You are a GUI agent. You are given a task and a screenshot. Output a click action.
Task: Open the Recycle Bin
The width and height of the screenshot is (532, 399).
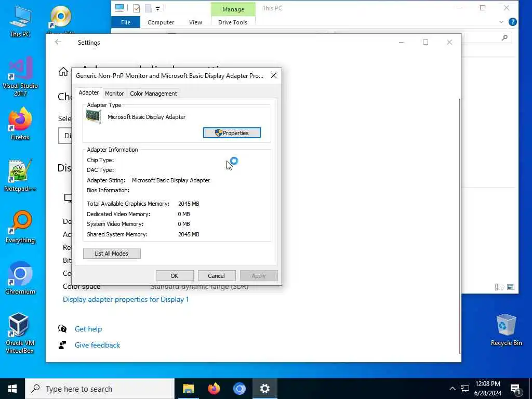click(506, 330)
